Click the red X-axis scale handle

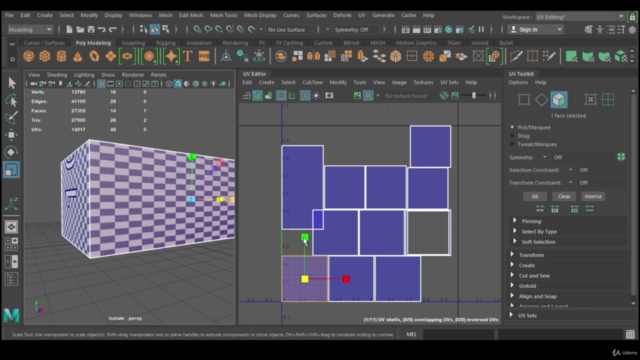tap(346, 279)
